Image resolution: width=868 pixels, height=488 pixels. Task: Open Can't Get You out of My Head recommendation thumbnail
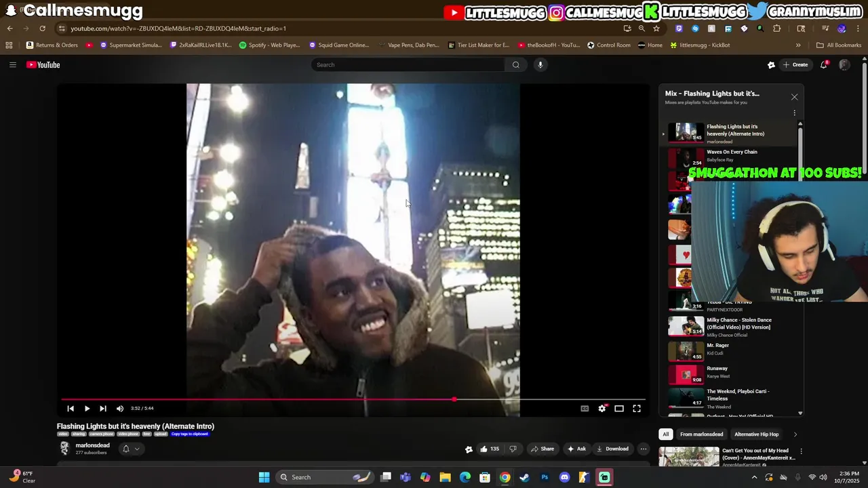[x=689, y=456]
